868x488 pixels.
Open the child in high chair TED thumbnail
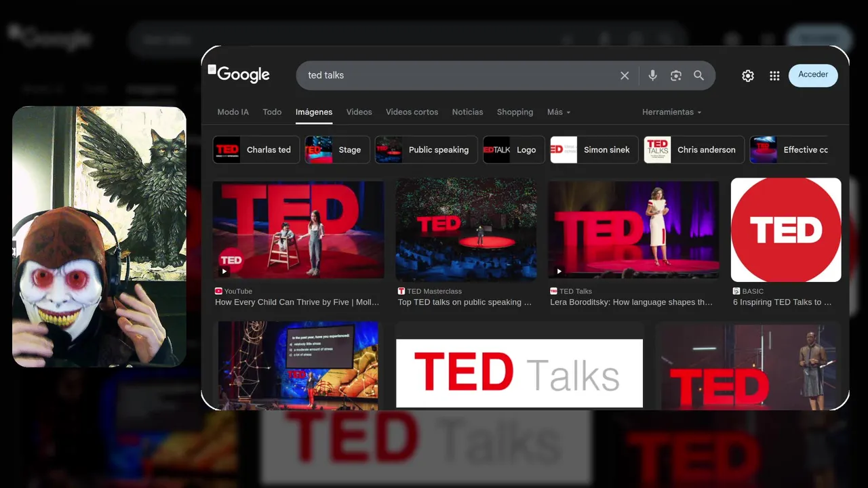298,230
